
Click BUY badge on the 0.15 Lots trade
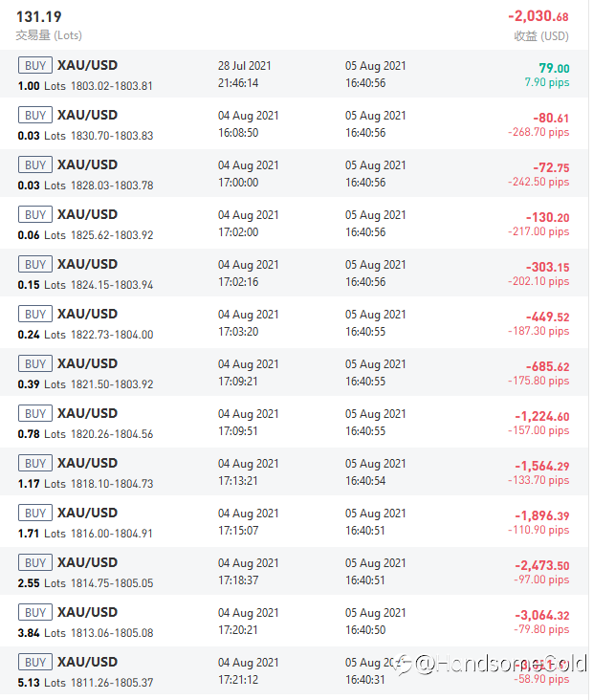click(35, 264)
